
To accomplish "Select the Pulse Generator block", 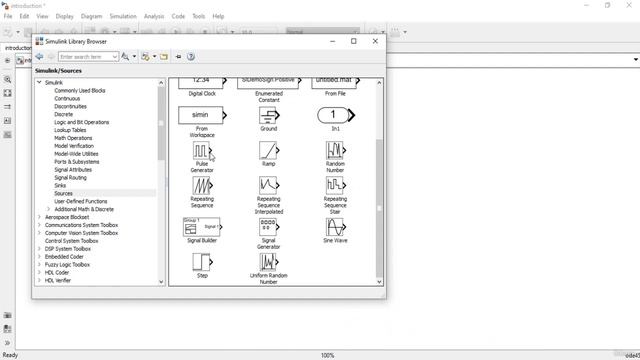I will click(202, 151).
